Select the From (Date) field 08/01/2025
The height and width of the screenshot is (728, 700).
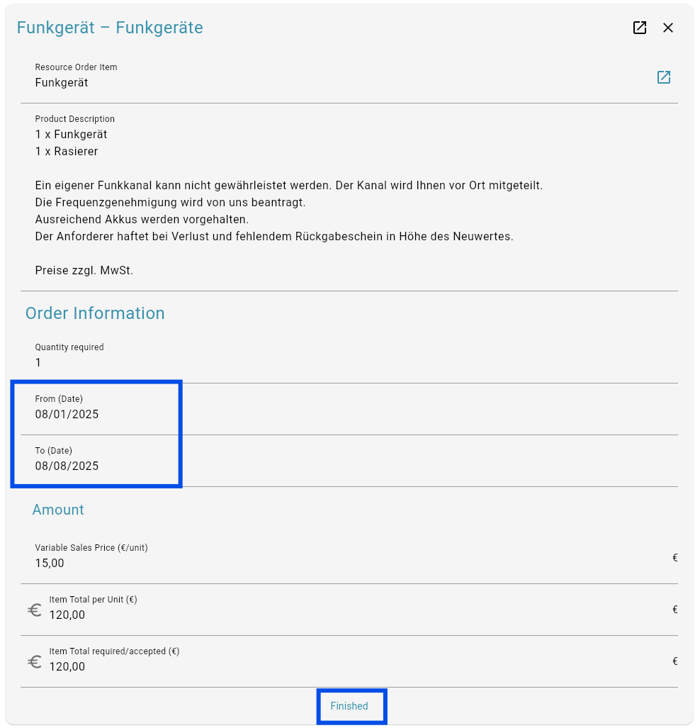tap(349, 409)
